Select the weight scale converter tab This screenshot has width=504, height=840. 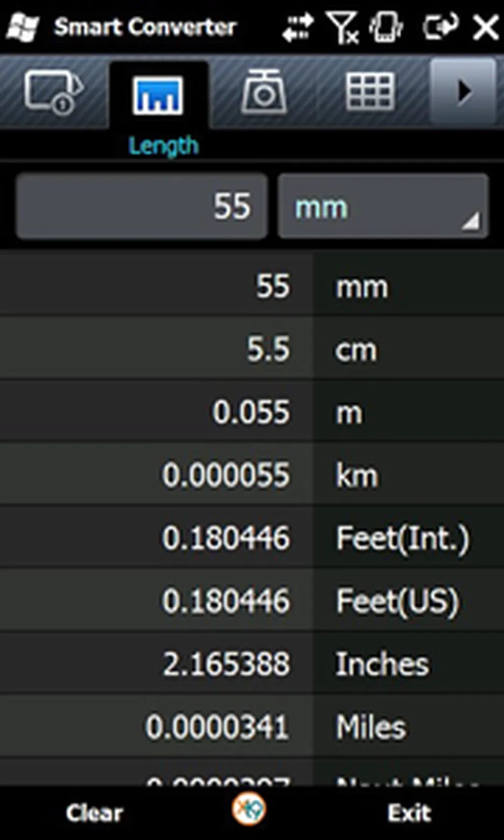pos(264,92)
